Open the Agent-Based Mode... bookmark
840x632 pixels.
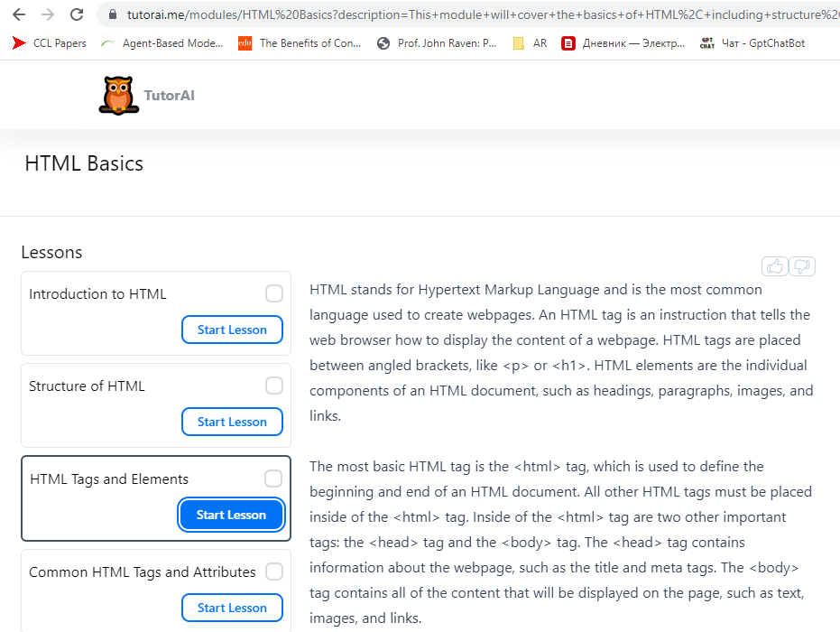(x=162, y=42)
